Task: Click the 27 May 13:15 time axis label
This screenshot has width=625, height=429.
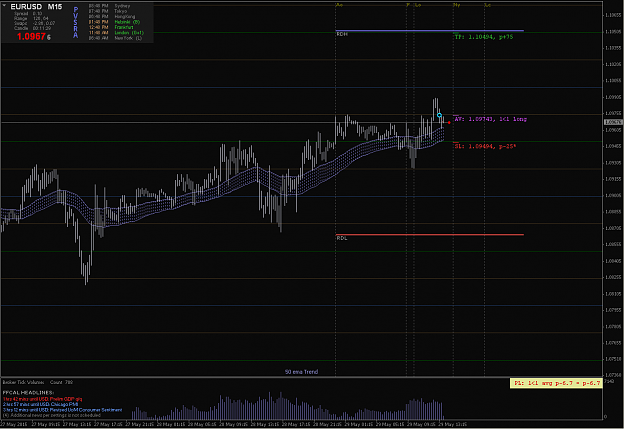Action: click(x=77, y=424)
